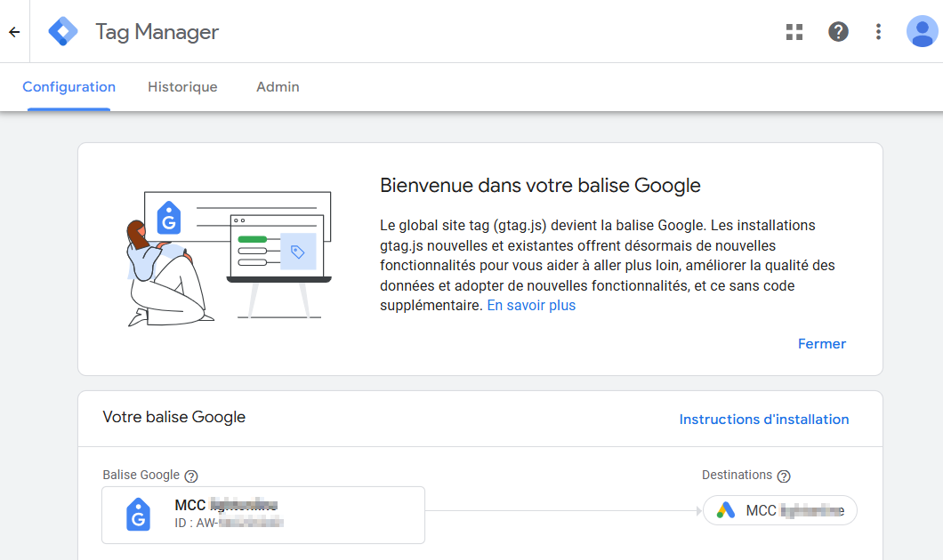
Task: Click the help icon beside Balise Google
Action: coord(191,476)
